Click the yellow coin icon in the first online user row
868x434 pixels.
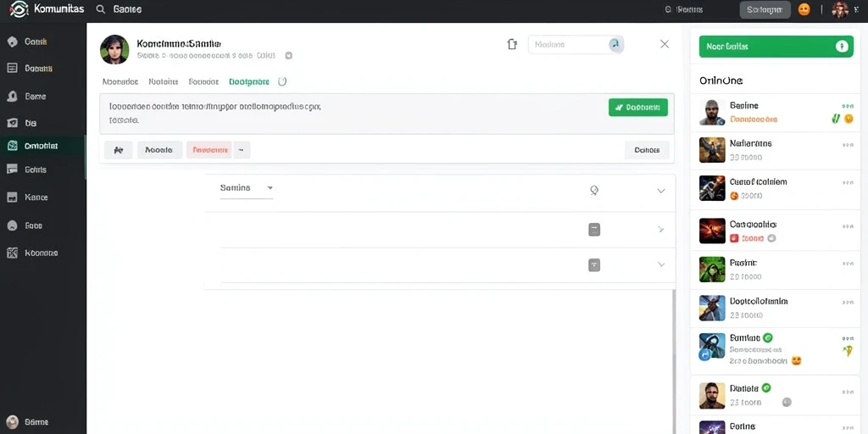pyautogui.click(x=848, y=119)
